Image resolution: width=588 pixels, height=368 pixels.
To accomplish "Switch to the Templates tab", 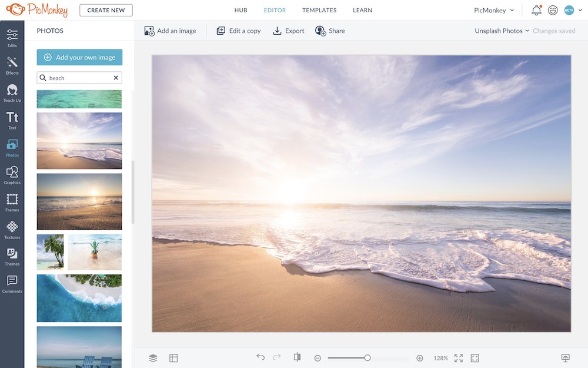I will point(319,10).
